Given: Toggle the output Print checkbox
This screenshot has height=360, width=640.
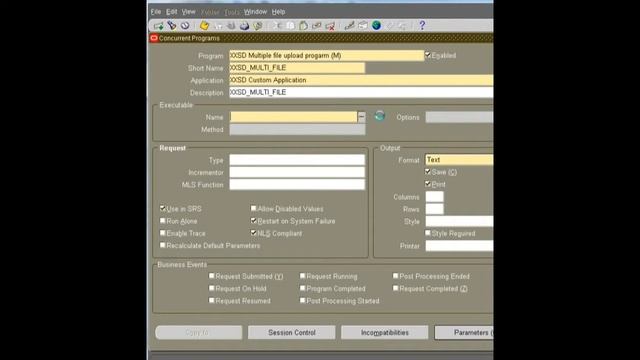Looking at the screenshot, I should (x=428, y=184).
